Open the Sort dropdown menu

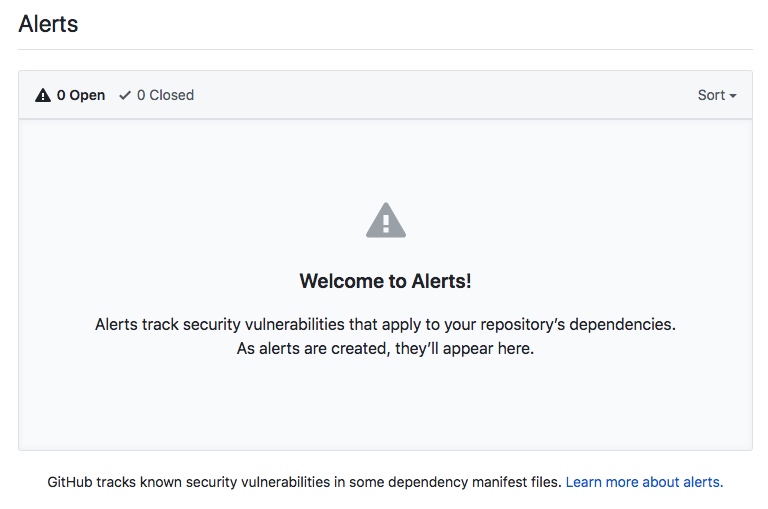click(717, 95)
